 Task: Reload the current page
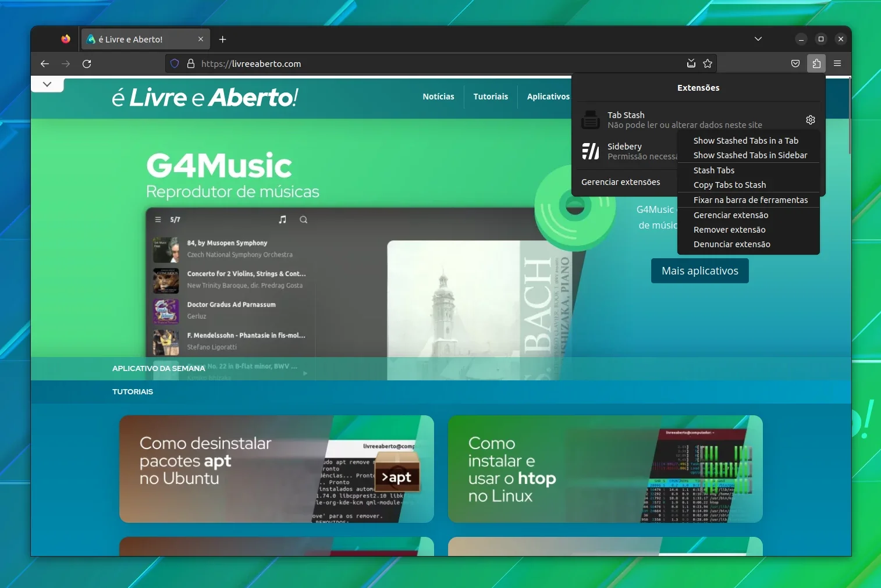coord(87,63)
